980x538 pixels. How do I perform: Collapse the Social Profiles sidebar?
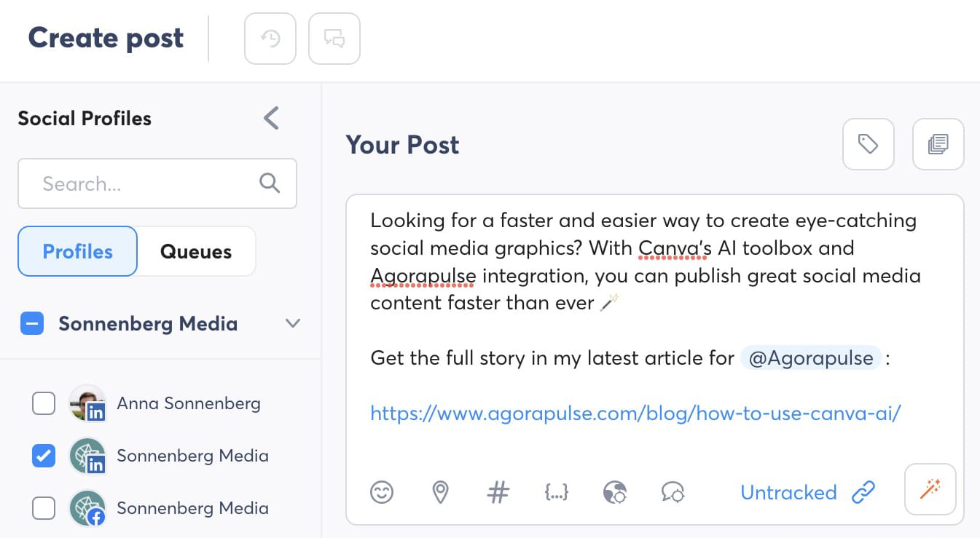coord(271,118)
